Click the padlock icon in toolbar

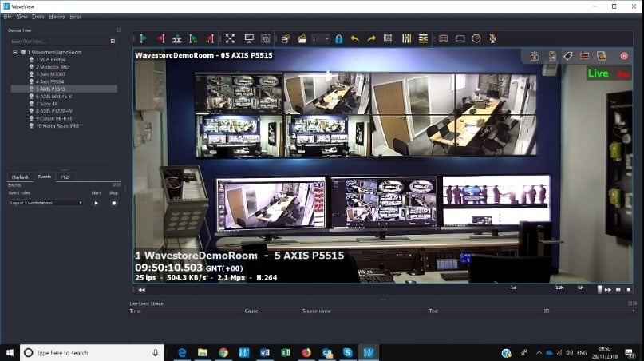click(x=338, y=38)
